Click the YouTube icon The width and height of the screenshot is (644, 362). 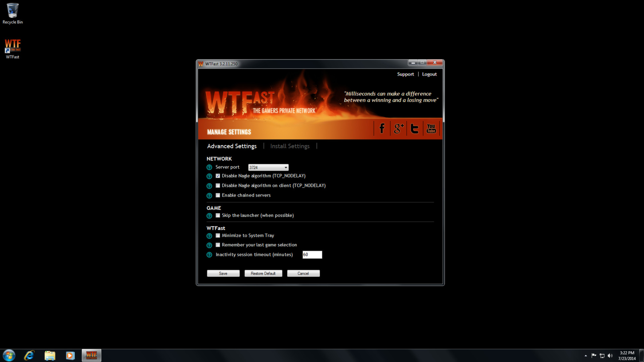point(431,129)
